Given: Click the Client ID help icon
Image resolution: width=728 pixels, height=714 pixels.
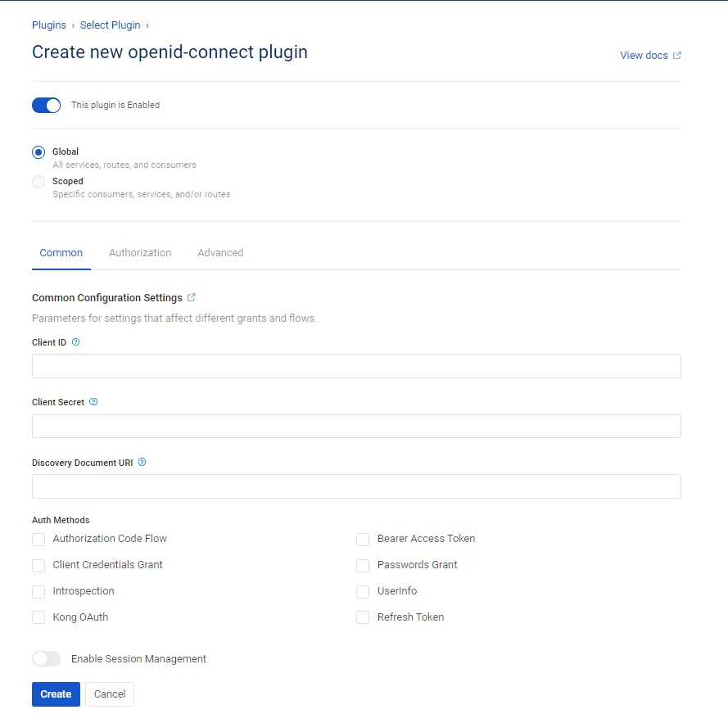Looking at the screenshot, I should (x=75, y=342).
